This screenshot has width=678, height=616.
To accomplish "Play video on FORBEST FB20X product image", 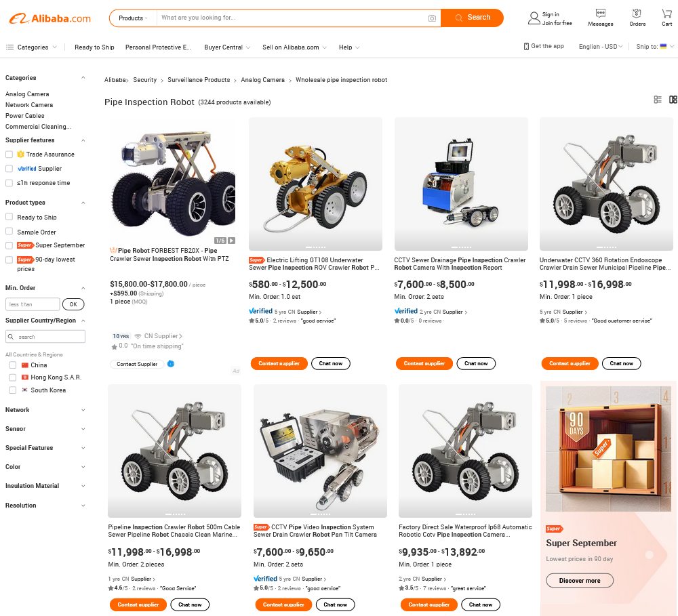I will click(x=232, y=241).
